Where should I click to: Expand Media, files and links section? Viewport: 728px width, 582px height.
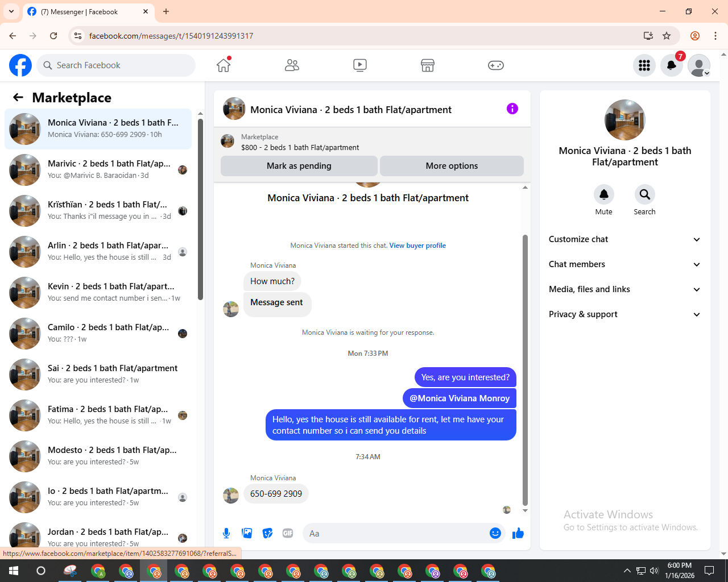(x=624, y=289)
